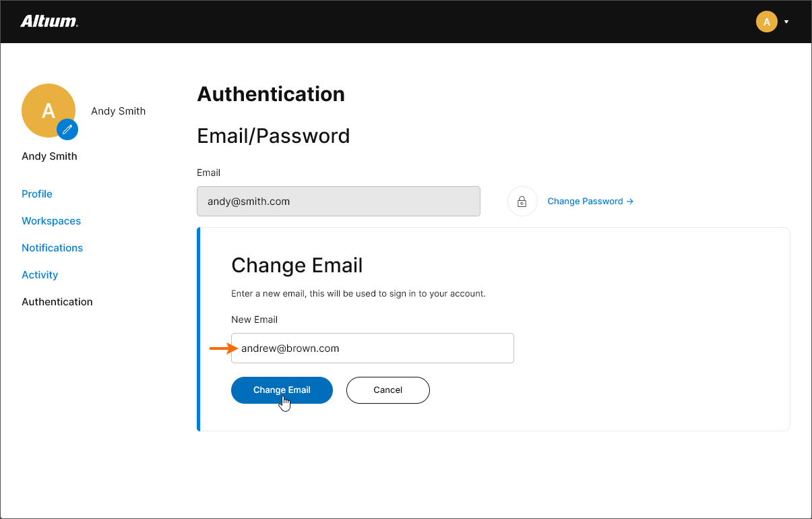Image resolution: width=812 pixels, height=519 pixels.
Task: Expand the account dropdown arrow
Action: coord(786,22)
